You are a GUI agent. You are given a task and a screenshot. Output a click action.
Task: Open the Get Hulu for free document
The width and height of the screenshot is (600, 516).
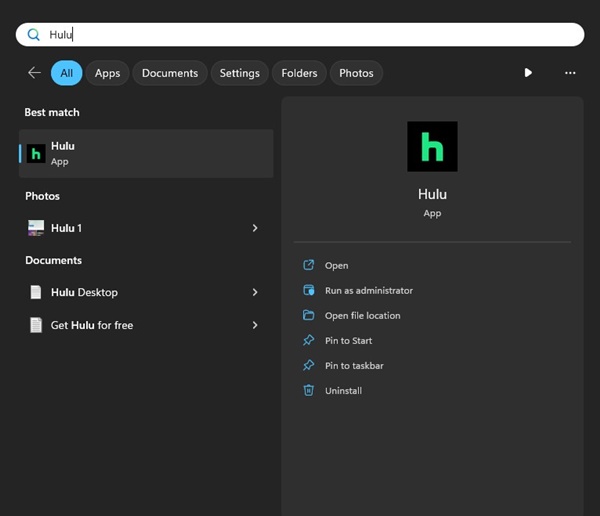tap(146, 325)
